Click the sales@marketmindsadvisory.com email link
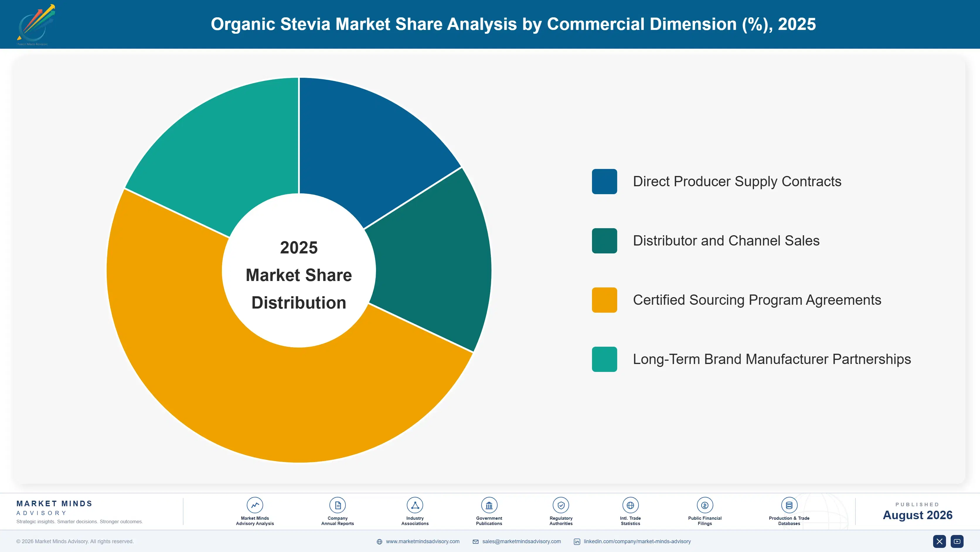This screenshot has height=552, width=980. point(521,541)
